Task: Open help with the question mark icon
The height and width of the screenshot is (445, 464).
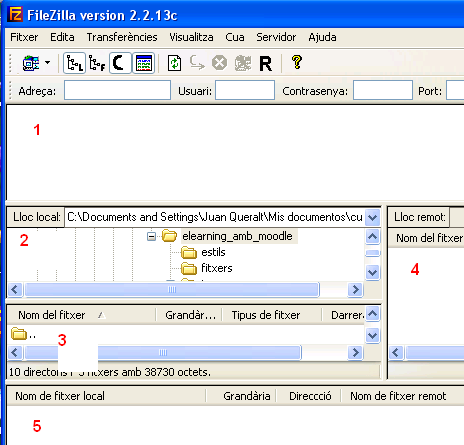Action: (x=297, y=62)
